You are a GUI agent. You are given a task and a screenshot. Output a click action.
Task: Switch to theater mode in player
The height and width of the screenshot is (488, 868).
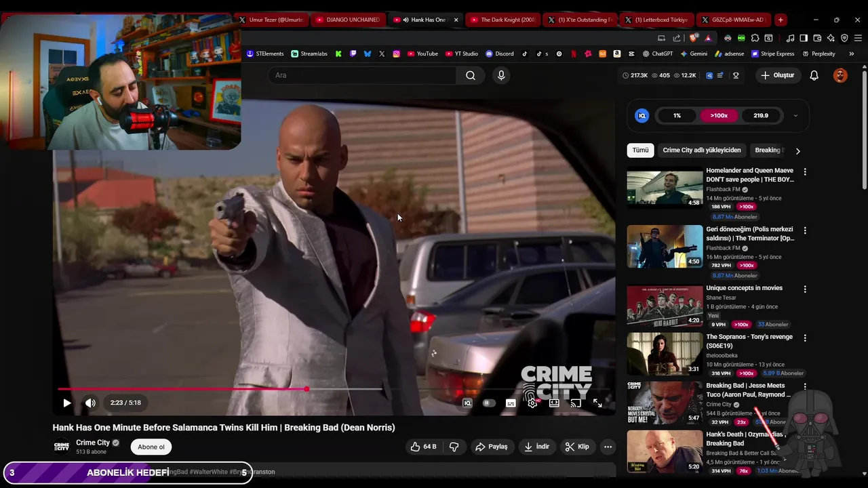click(x=554, y=403)
